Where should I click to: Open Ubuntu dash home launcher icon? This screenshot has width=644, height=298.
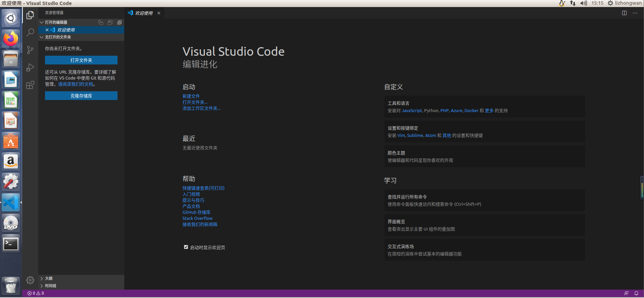[x=11, y=18]
